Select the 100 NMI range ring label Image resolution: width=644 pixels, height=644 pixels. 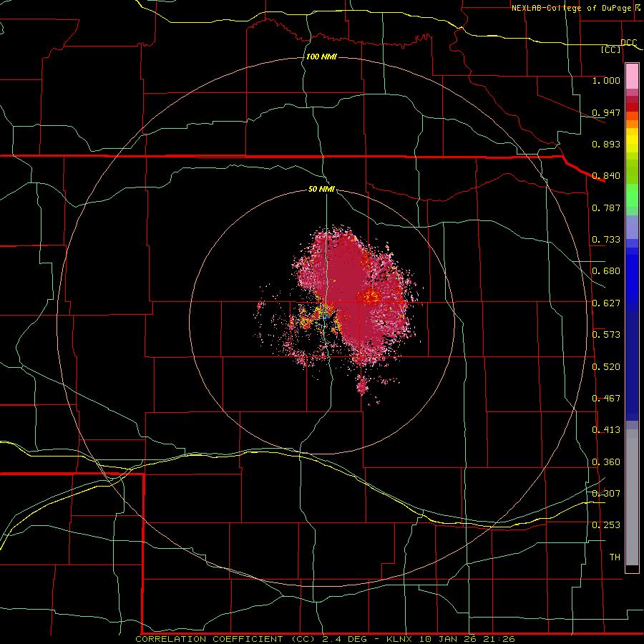click(x=321, y=57)
